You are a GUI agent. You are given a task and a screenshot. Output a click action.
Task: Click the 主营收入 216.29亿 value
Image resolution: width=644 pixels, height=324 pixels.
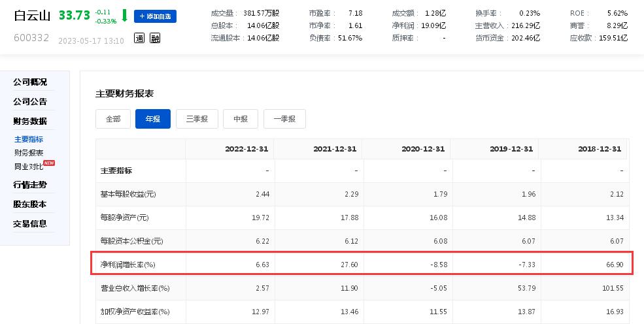[x=526, y=26]
